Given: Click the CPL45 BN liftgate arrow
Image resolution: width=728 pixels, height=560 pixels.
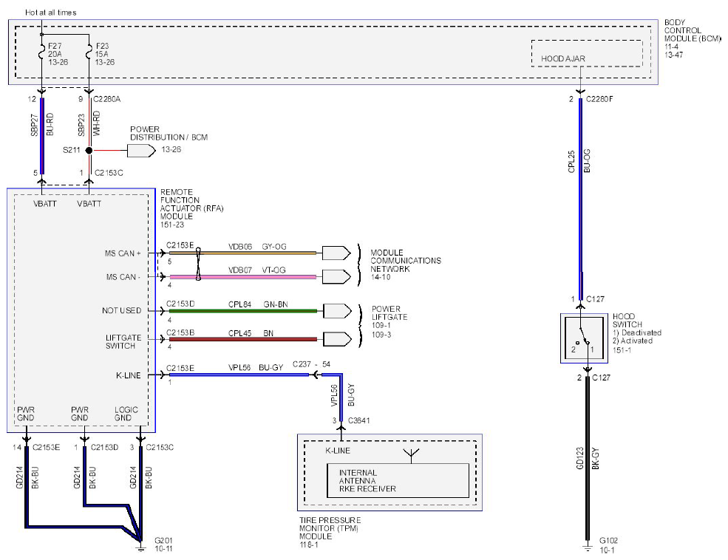Looking at the screenshot, I should pyautogui.click(x=337, y=339).
